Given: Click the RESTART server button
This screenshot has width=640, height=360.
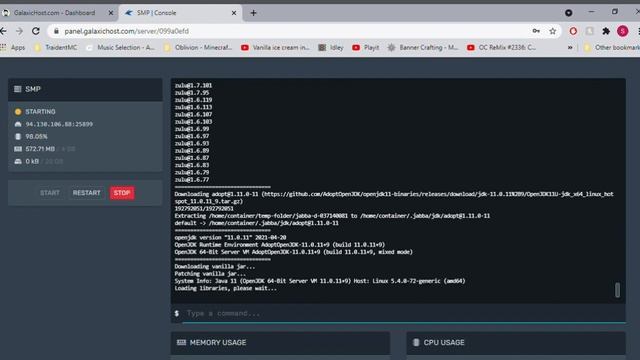Looking at the screenshot, I should point(87,193).
